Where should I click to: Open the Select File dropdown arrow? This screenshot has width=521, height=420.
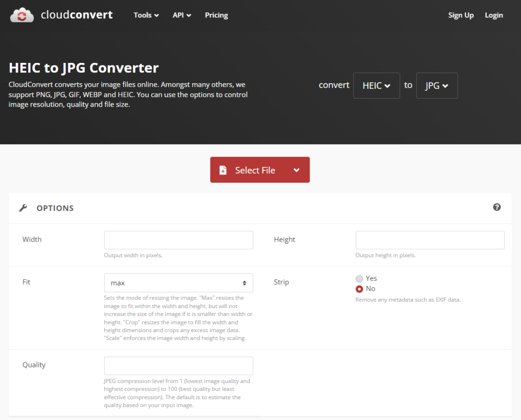[297, 170]
